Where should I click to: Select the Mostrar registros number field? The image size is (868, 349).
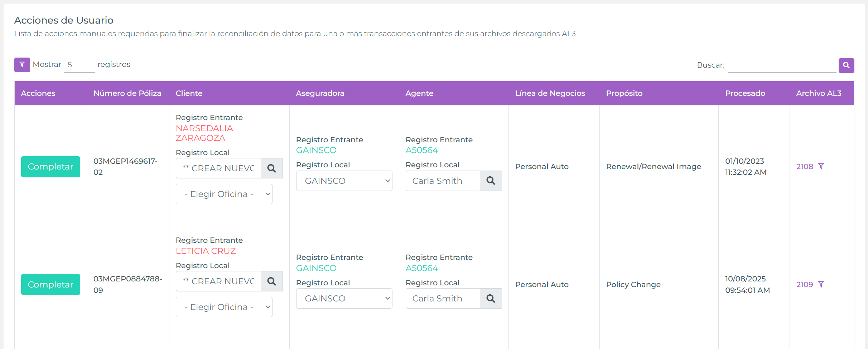[79, 64]
